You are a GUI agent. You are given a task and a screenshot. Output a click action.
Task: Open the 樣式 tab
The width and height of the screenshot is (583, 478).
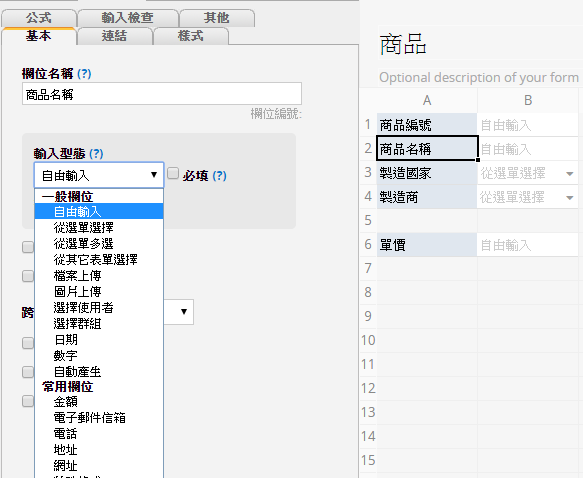pyautogui.click(x=191, y=36)
